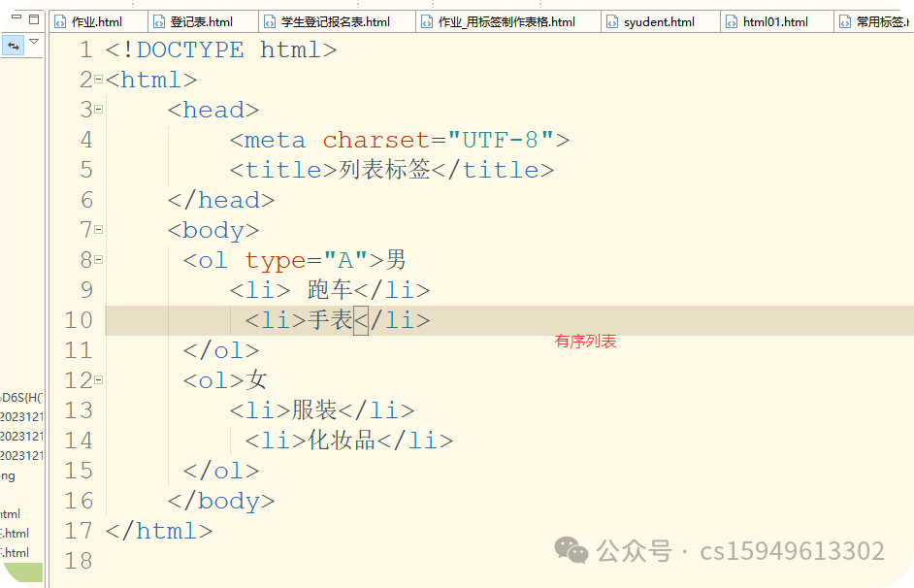Fold the second ol block on line 12
The height and width of the screenshot is (588, 914).
(x=99, y=380)
